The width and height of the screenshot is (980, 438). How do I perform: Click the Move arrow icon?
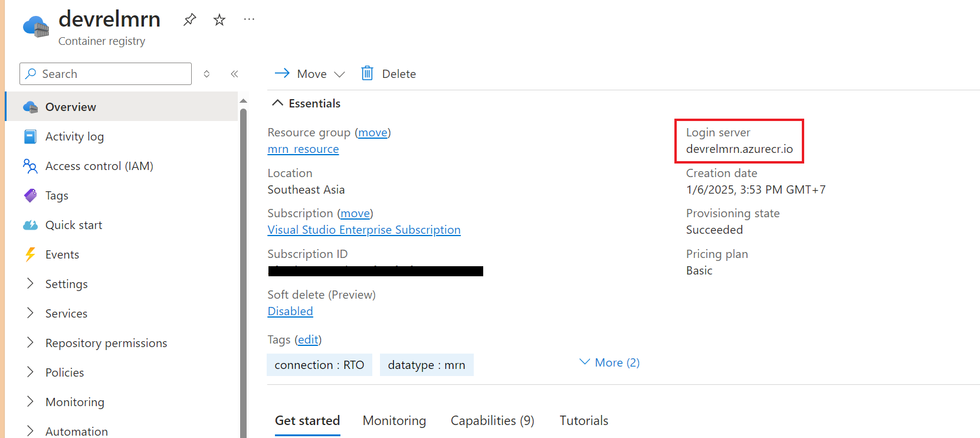click(x=282, y=73)
